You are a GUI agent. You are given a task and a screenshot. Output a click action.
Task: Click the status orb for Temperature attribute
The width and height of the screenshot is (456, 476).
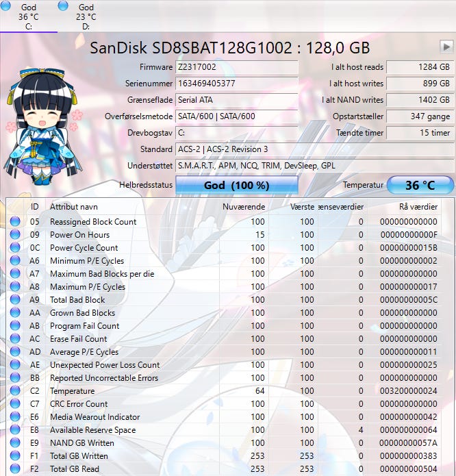pos(15,390)
